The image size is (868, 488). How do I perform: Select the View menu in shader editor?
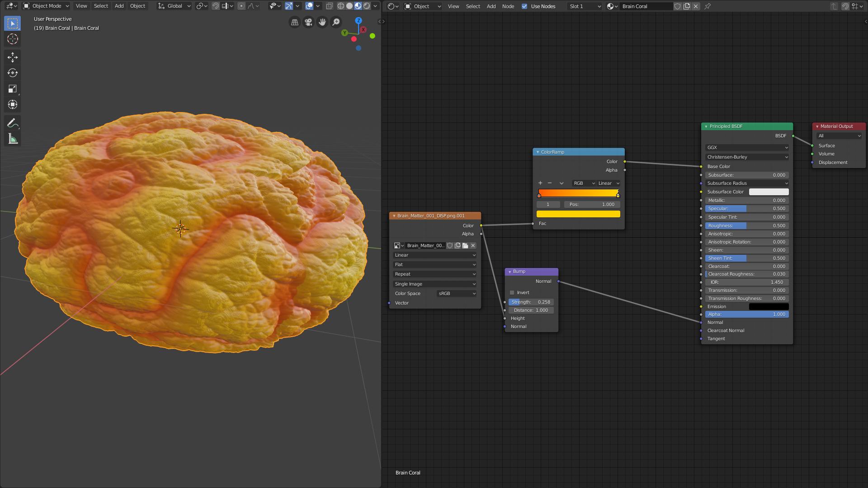(453, 6)
